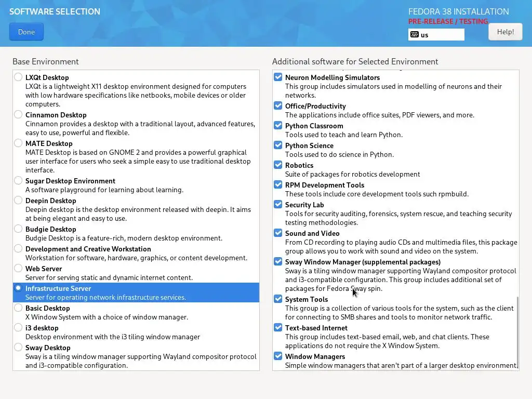This screenshot has width=532, height=399.
Task: Select LXQt Desktop radio button
Action: tap(18, 77)
